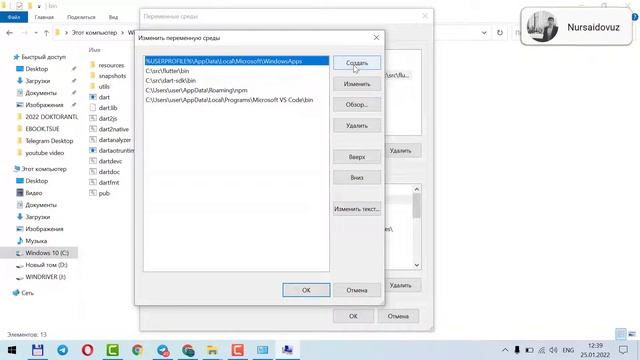The width and height of the screenshot is (640, 360).
Task: Select the %USERPROFILE%\AppData\Local\Microsoft\WindowsApps entry
Action: [237, 61]
